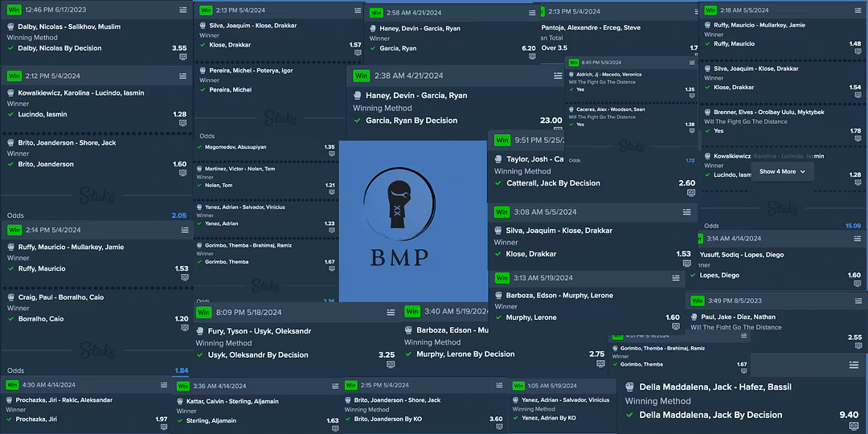Image resolution: width=868 pixels, height=434 pixels.
Task: Expand the Show 4 More list
Action: 782,171
